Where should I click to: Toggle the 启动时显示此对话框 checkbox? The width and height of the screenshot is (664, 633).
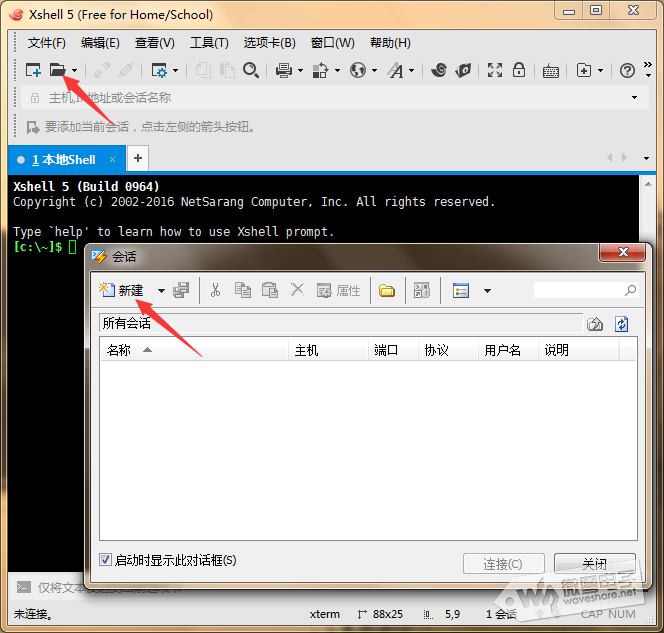click(107, 561)
